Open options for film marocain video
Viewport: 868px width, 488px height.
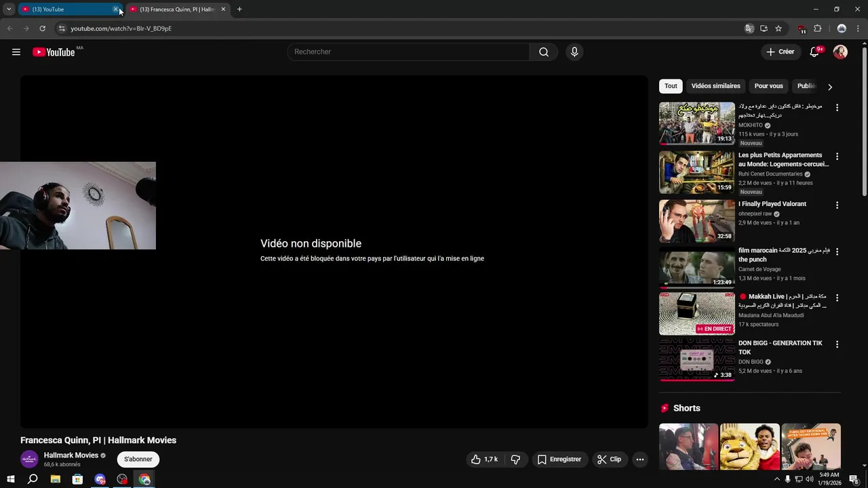coord(837,251)
